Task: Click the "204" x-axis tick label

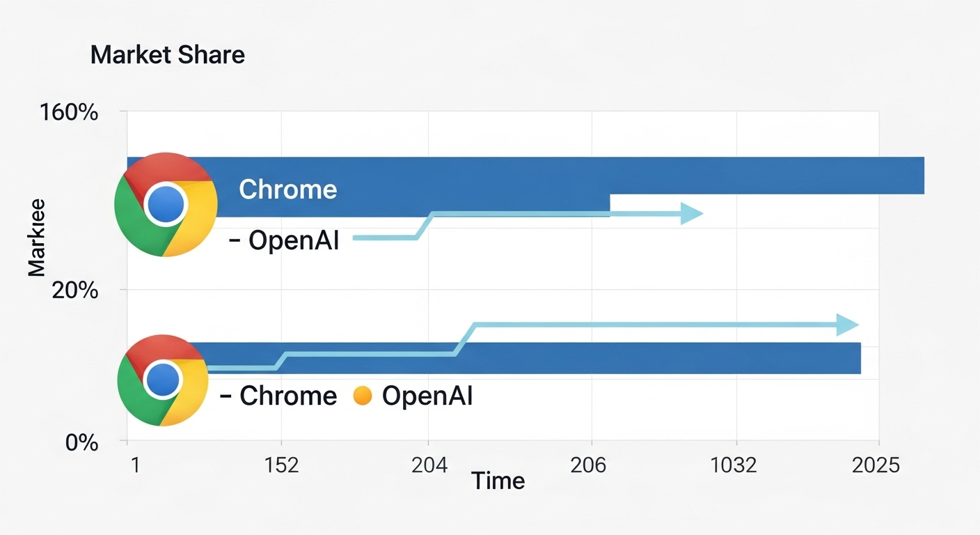Action: coord(429,465)
